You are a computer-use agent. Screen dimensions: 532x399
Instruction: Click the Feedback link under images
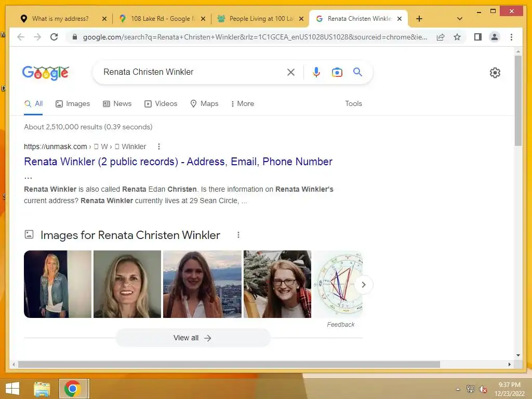341,325
